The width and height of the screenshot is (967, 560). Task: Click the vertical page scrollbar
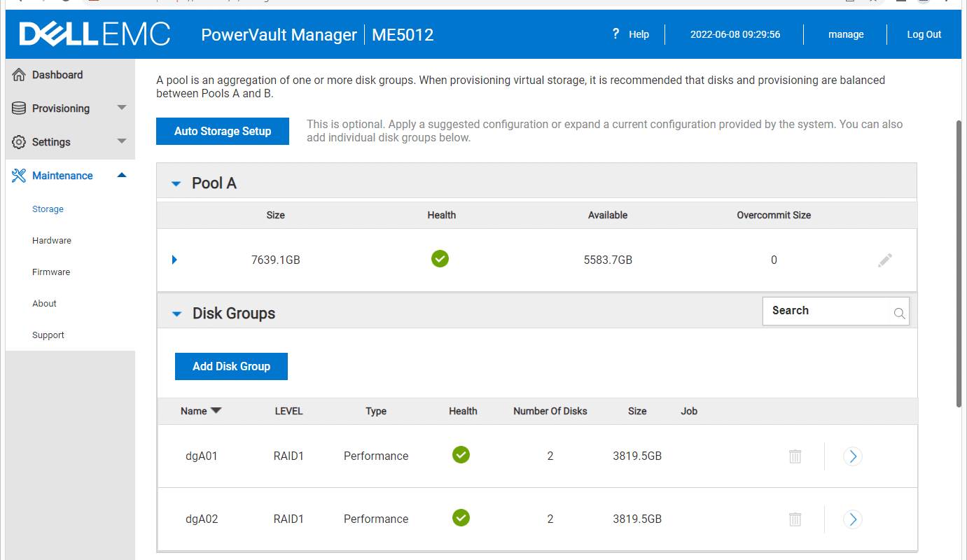click(959, 263)
